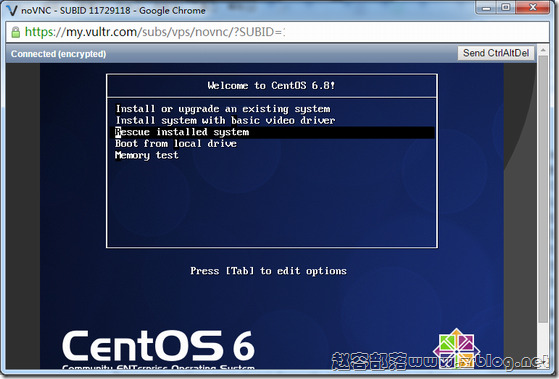This screenshot has width=559, height=379.
Task: Click the my.vultr.com URL address field
Action: click(x=277, y=32)
